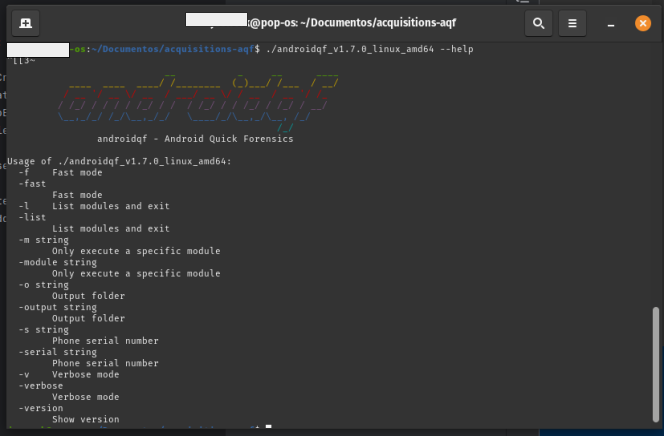Screen dimensions: 664x436
Task: Click the '-fast' flag text
Action: point(32,184)
